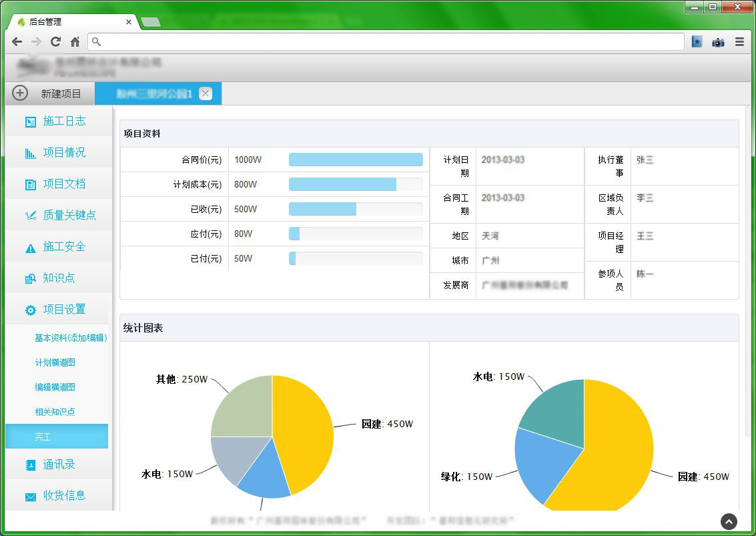Click the 知识点 search icon
The width and height of the screenshot is (756, 536).
[x=31, y=278]
